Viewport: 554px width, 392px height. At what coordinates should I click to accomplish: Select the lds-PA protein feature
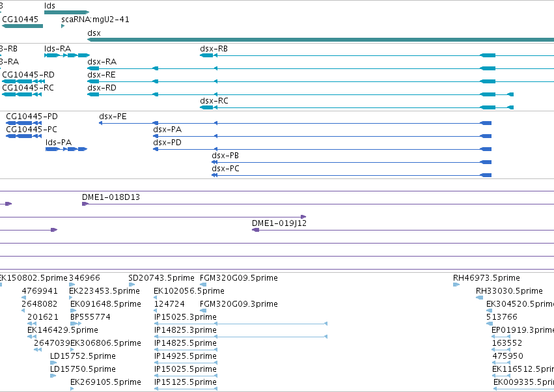66,149
